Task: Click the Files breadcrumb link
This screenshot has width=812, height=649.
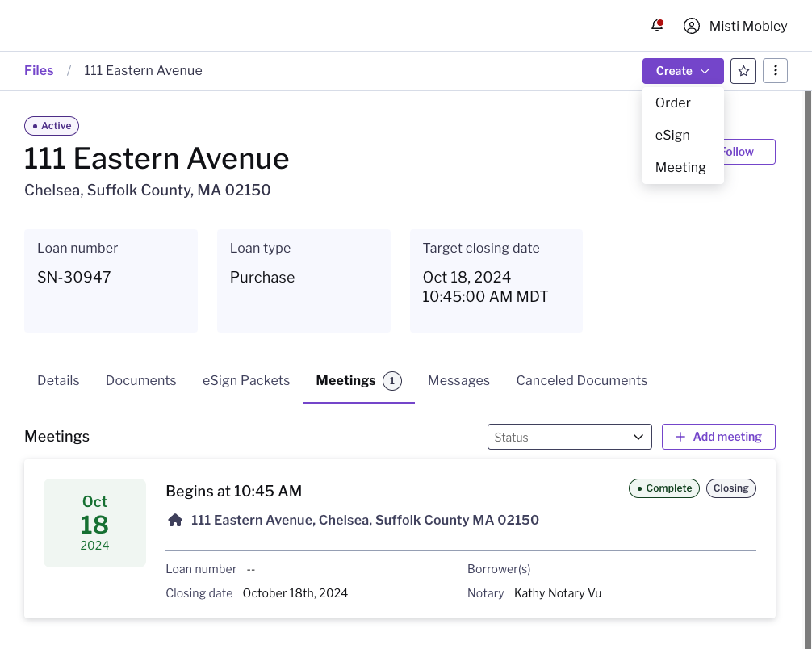Action: click(x=39, y=70)
